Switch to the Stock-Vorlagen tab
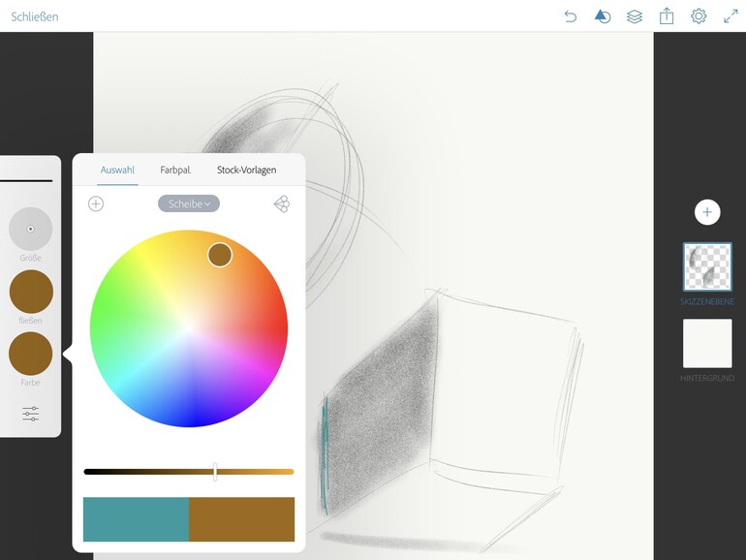Viewport: 746px width, 560px height. 246,170
